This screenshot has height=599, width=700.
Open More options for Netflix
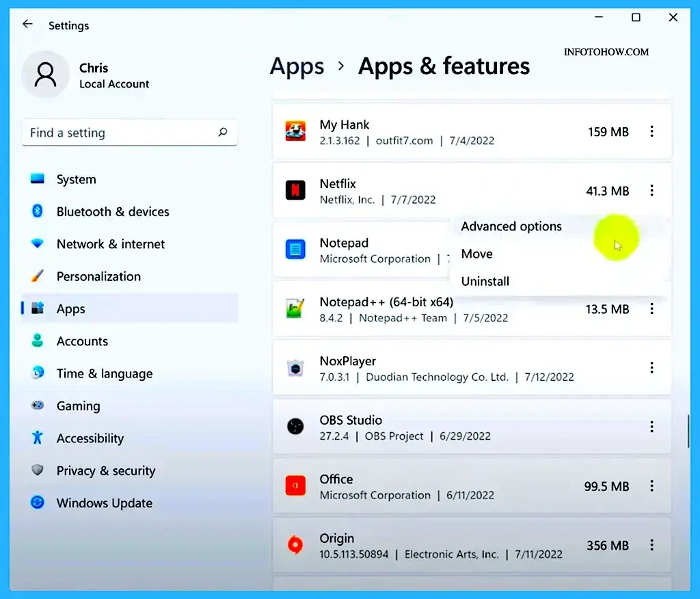(651, 191)
